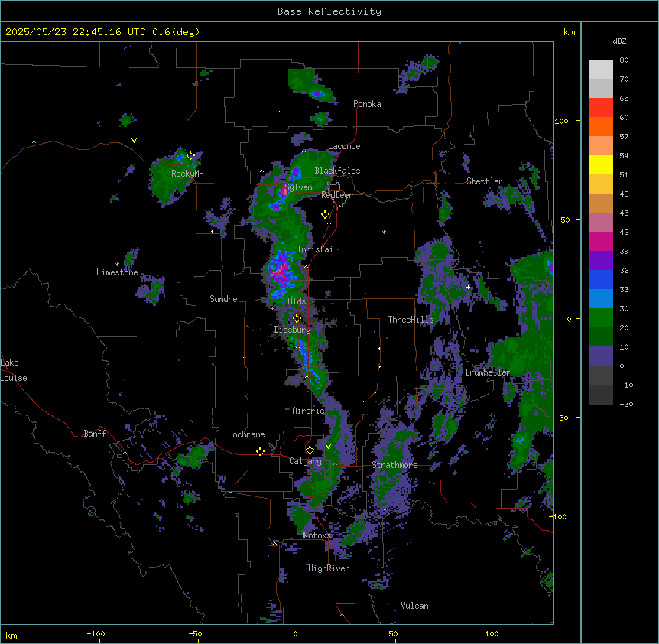Click the Olds city label
The width and height of the screenshot is (659, 644).
pyautogui.click(x=297, y=301)
